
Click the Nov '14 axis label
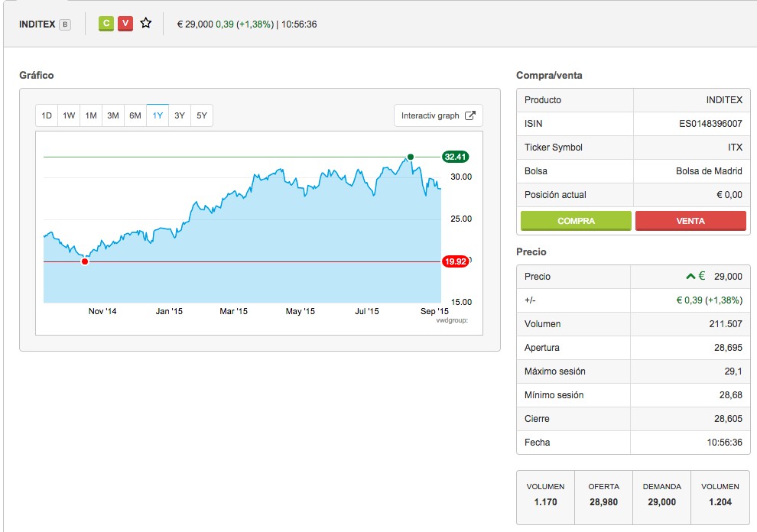click(x=102, y=311)
